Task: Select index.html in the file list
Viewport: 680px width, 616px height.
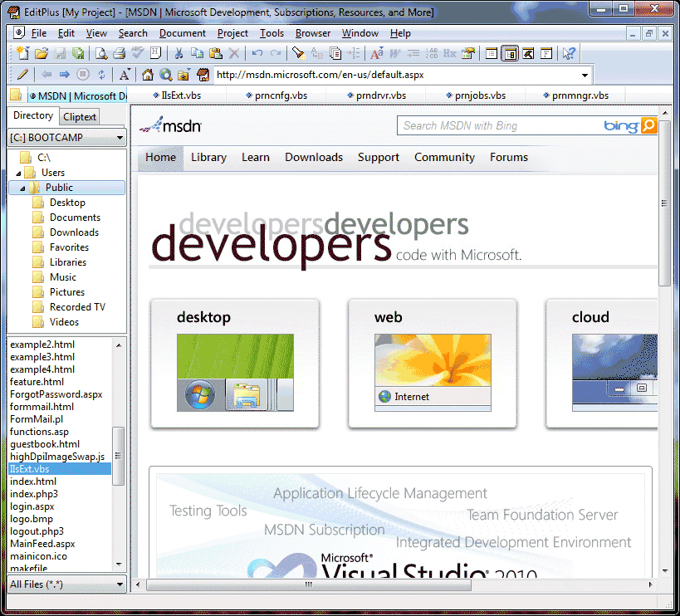Action: [x=33, y=482]
